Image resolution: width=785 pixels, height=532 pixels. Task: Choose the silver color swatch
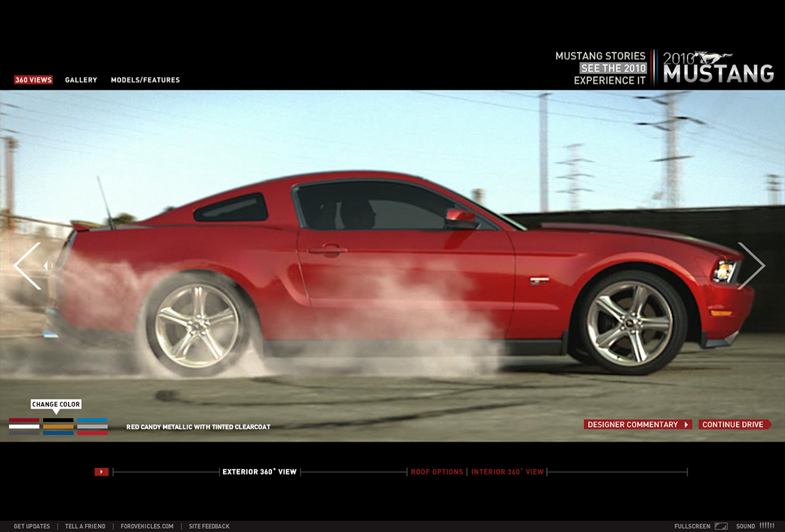point(92,427)
